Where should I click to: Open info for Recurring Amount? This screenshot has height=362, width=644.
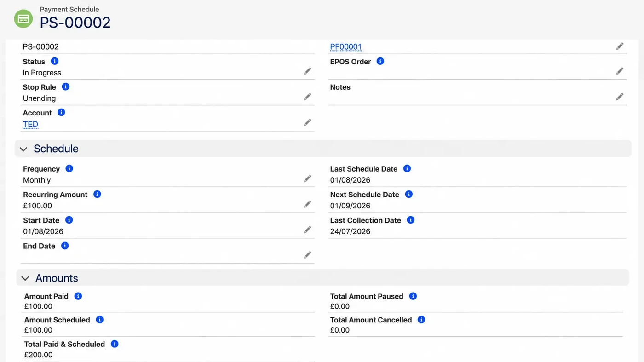pyautogui.click(x=97, y=194)
